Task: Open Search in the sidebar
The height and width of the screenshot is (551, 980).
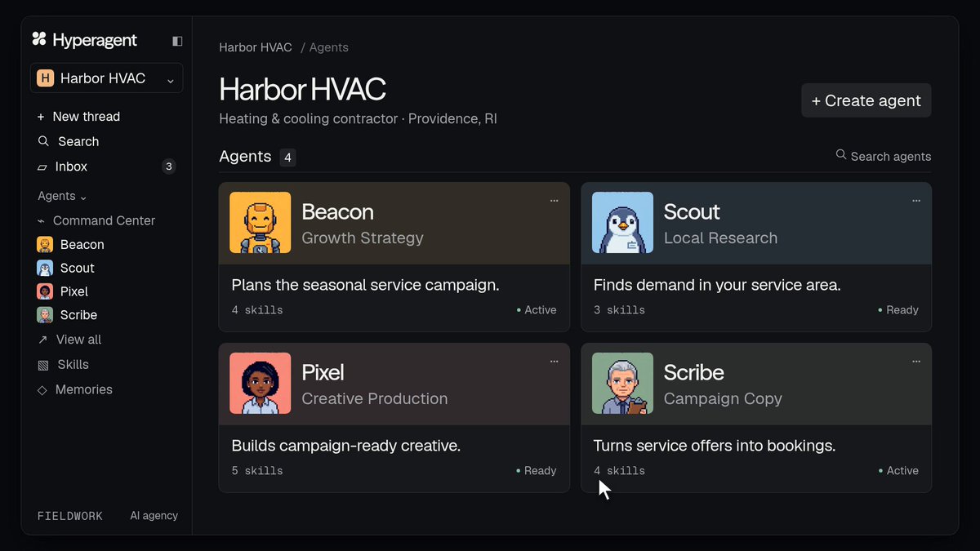Action: [69, 141]
